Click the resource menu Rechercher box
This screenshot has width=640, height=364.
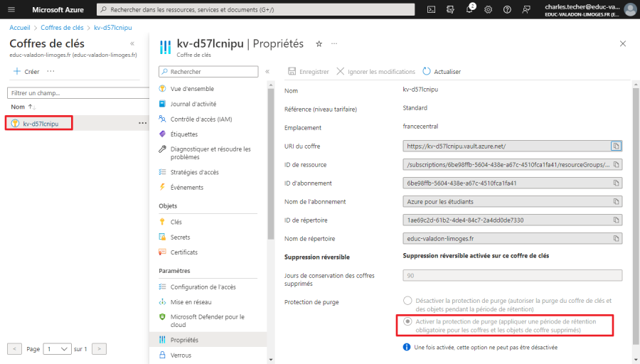(208, 71)
